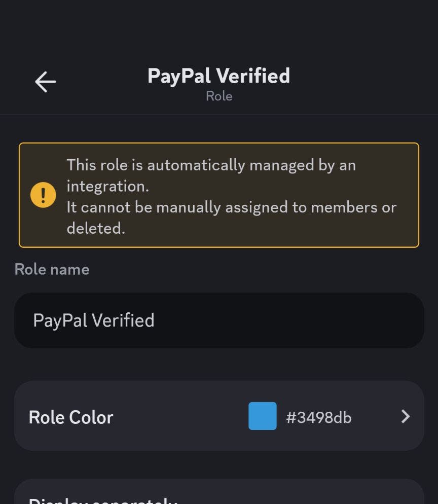Click the "cannot be manually assigned" warning line
Screen dimensions: 438x504
click(x=231, y=207)
